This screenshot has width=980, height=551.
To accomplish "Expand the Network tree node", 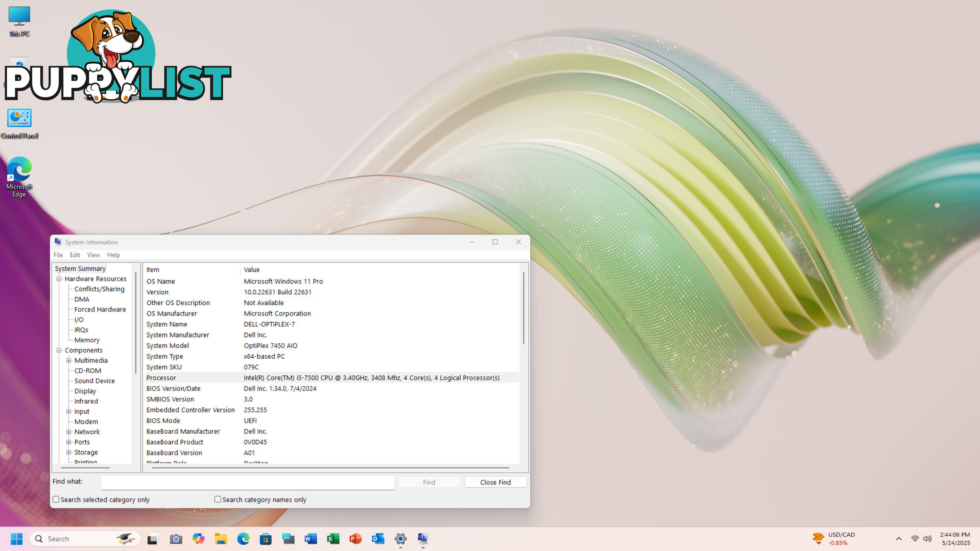I will (69, 432).
